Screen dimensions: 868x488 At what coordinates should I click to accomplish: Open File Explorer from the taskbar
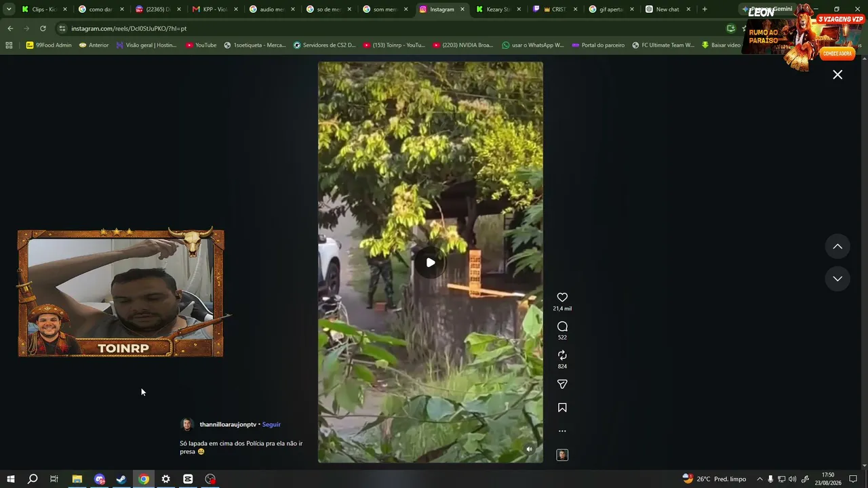coord(77,479)
